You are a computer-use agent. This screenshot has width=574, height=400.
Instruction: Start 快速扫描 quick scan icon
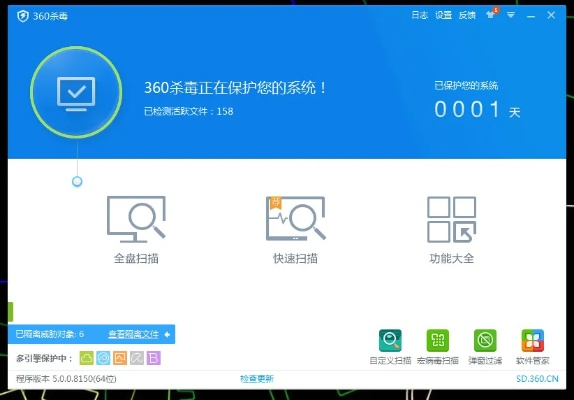[x=295, y=219]
